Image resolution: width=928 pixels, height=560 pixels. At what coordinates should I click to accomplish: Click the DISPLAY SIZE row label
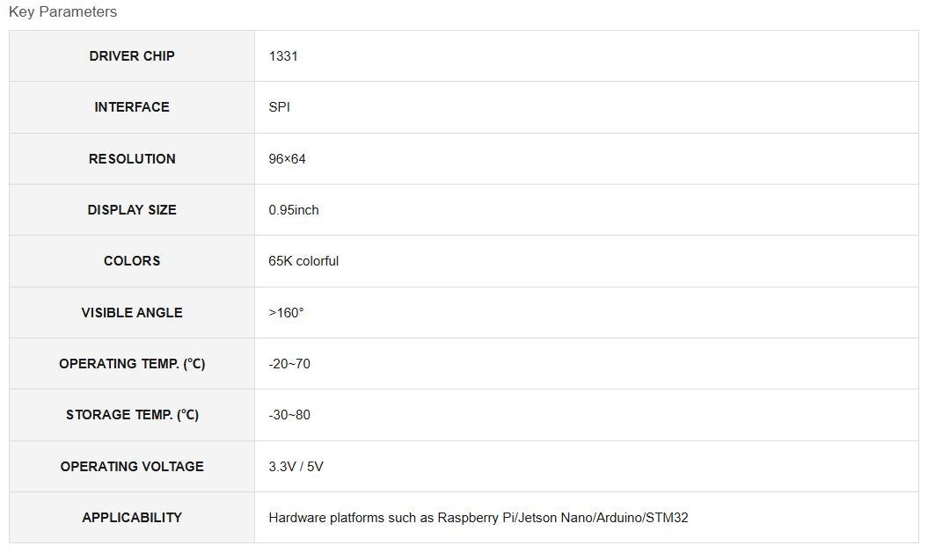click(x=132, y=210)
